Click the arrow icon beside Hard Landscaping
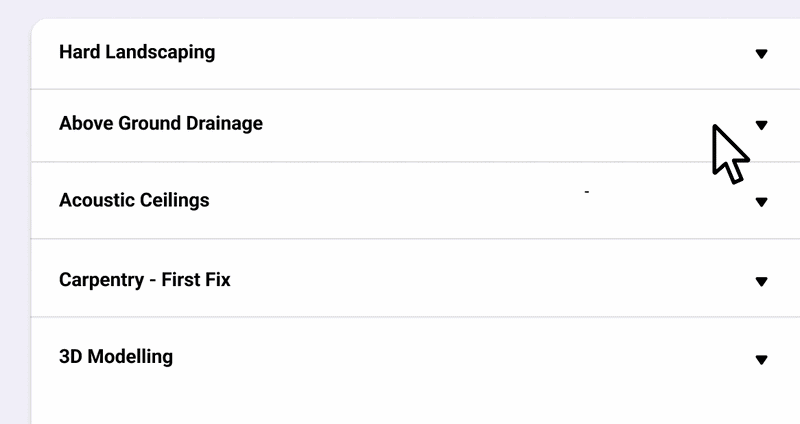This screenshot has width=800, height=424. point(761,54)
